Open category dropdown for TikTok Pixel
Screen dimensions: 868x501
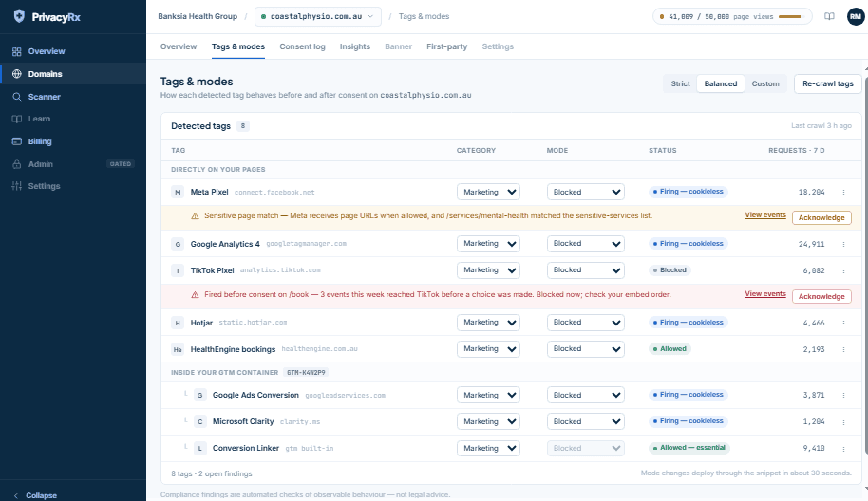(488, 269)
